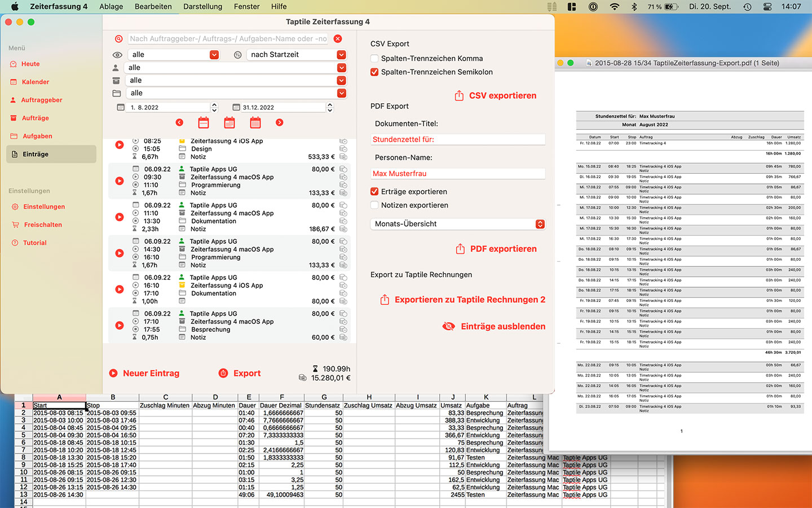Open Bluetooth menu bar icon
This screenshot has height=508, width=812.
coord(634,7)
